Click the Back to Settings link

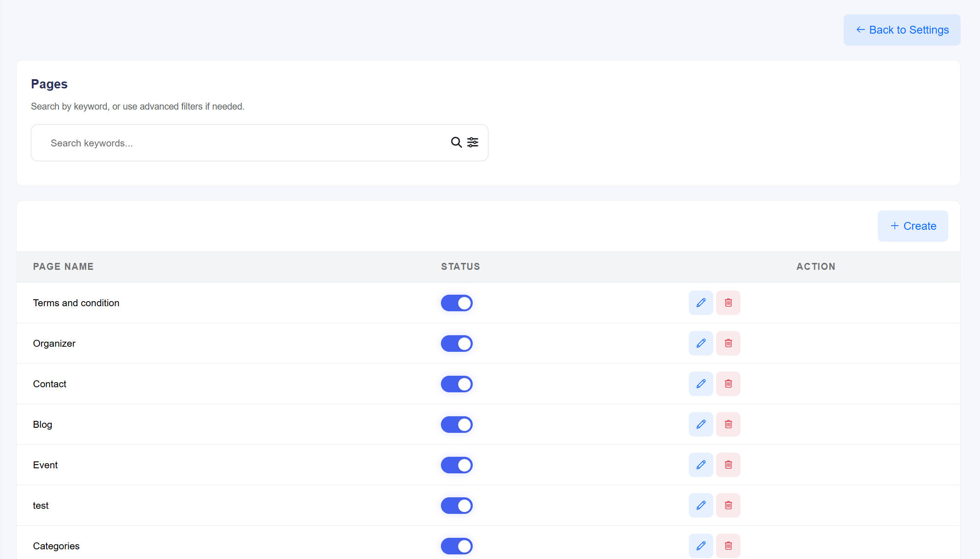click(902, 29)
